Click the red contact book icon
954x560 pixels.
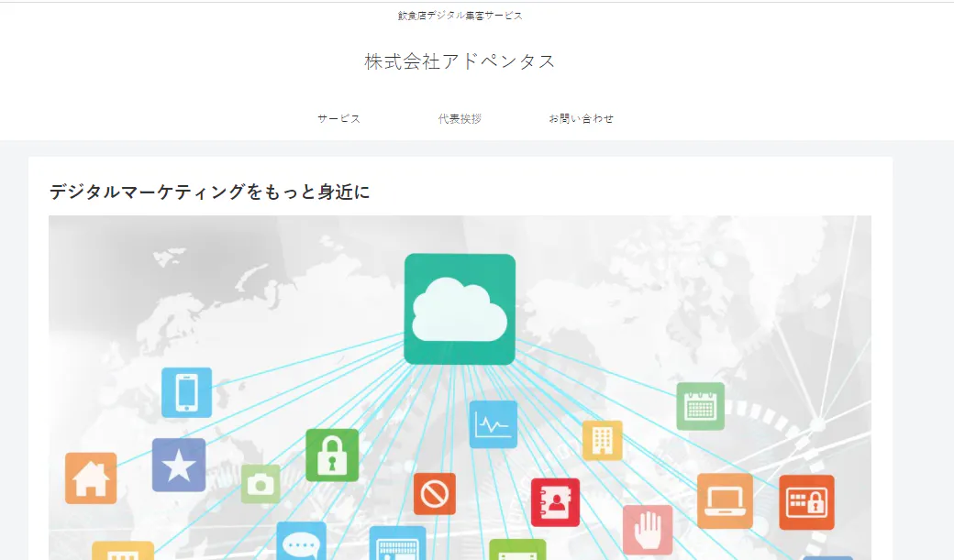555,502
